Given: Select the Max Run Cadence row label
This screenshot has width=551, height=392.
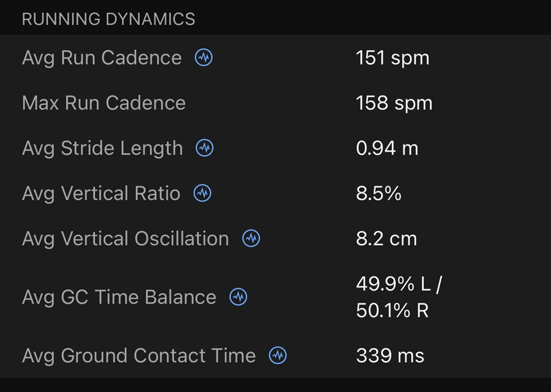Looking at the screenshot, I should 103,103.
